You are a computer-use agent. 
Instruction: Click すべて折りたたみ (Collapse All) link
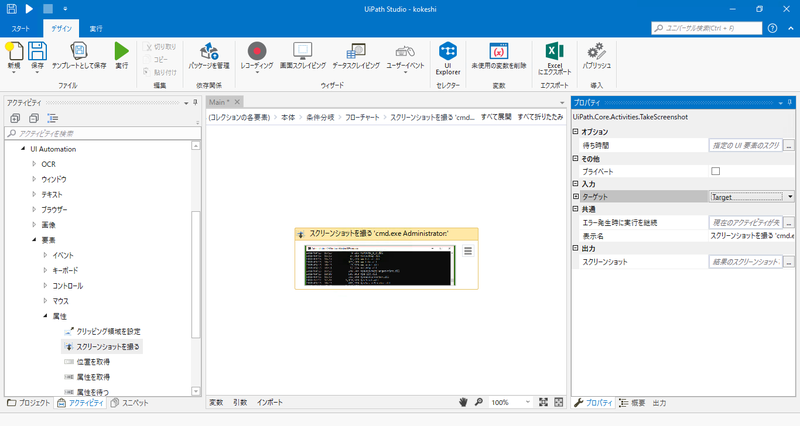(x=540, y=117)
